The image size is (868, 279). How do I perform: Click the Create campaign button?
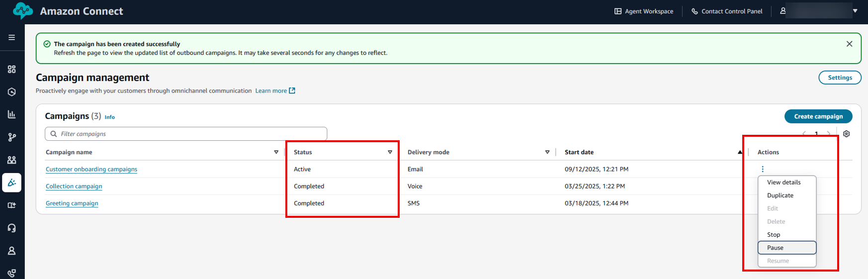point(818,116)
